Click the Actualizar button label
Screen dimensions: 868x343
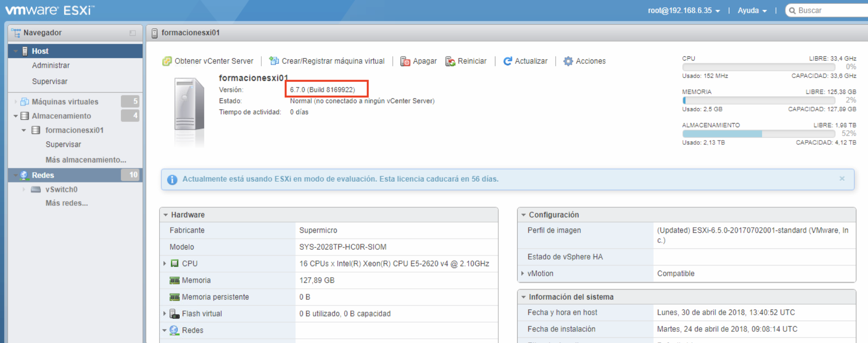point(531,61)
